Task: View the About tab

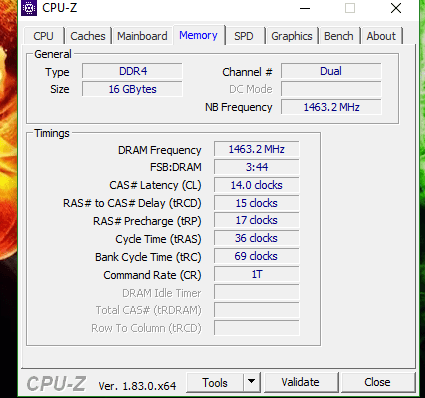Action: pyautogui.click(x=381, y=36)
